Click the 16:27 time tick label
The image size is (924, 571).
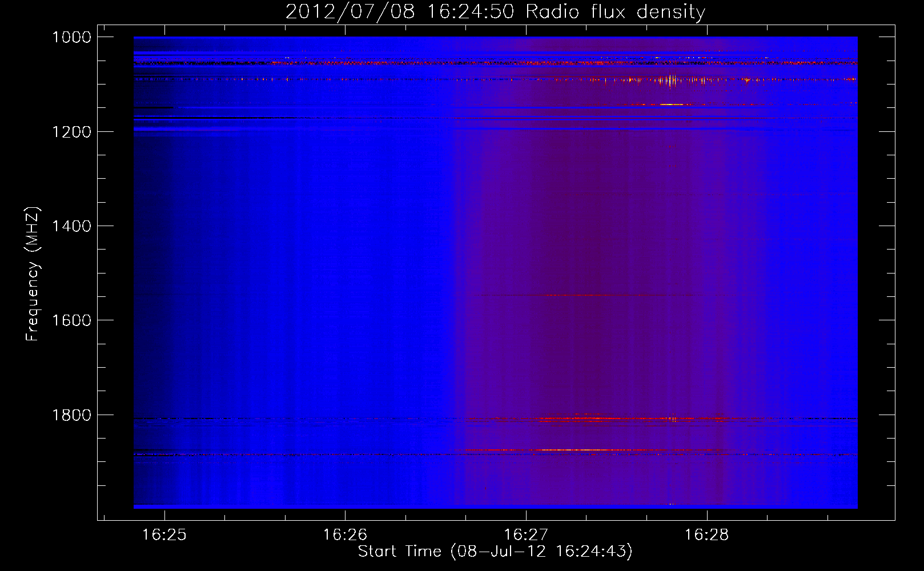[526, 534]
